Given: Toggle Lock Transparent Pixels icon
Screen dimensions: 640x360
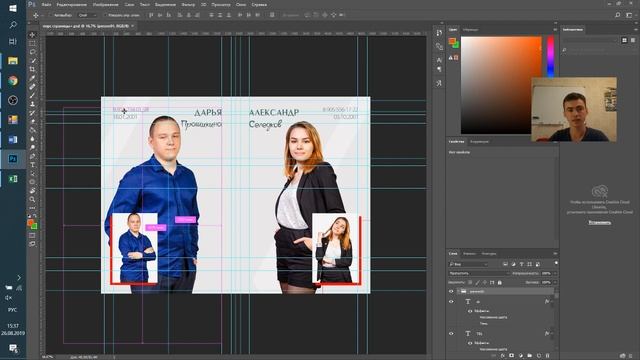Looking at the screenshot, I should click(470, 282).
